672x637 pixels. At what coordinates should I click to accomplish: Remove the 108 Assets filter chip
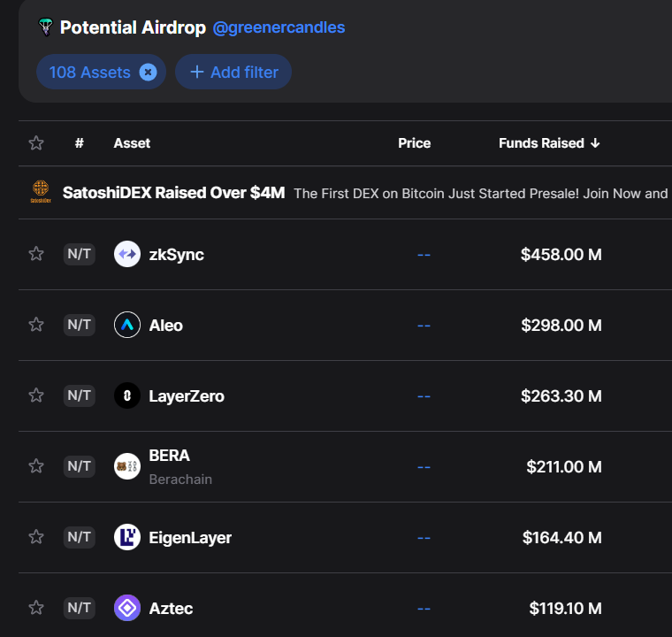pos(148,72)
